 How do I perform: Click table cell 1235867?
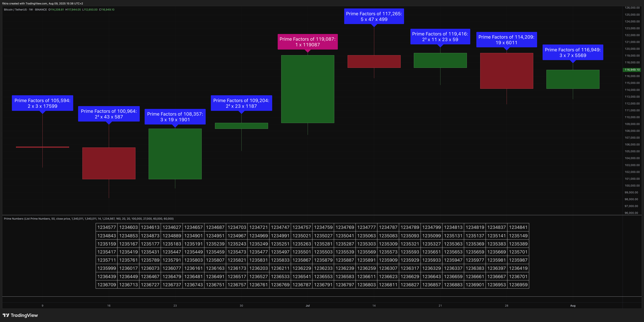pos(302,260)
